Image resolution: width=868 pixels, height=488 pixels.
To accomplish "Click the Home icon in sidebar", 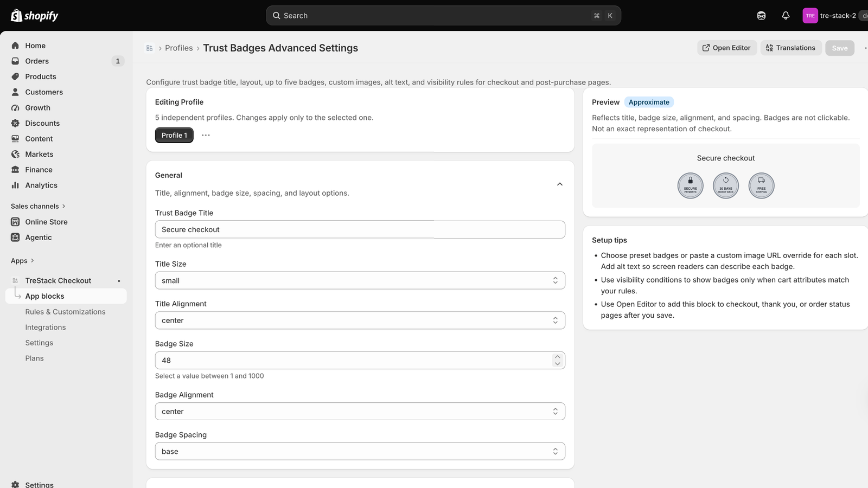I will (15, 46).
